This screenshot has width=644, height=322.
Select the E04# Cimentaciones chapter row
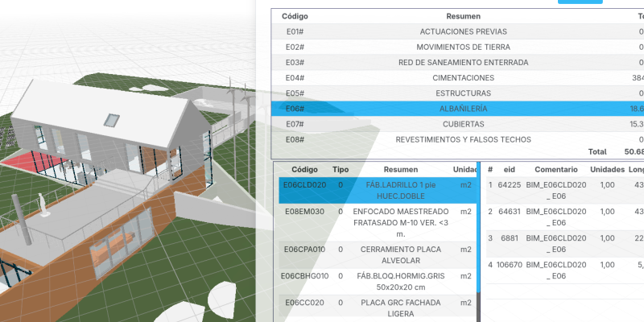(x=463, y=78)
